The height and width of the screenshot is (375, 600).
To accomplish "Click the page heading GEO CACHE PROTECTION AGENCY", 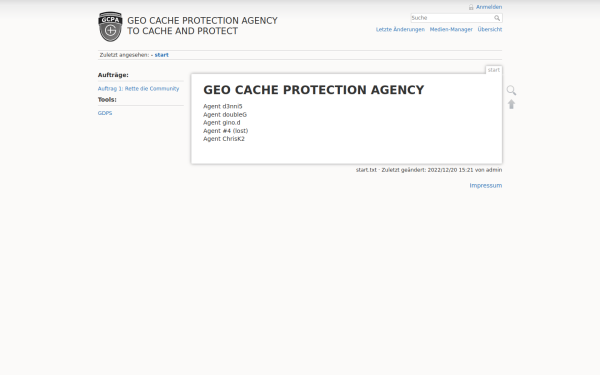I will 313,90.
